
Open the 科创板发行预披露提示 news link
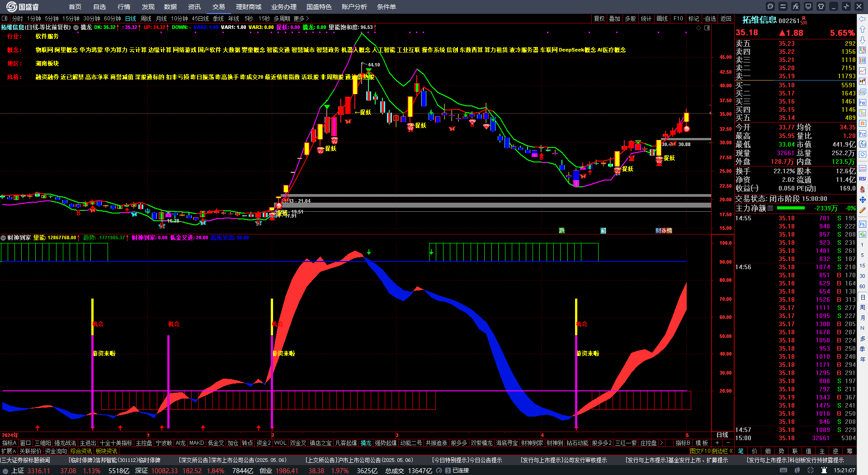[795, 460]
